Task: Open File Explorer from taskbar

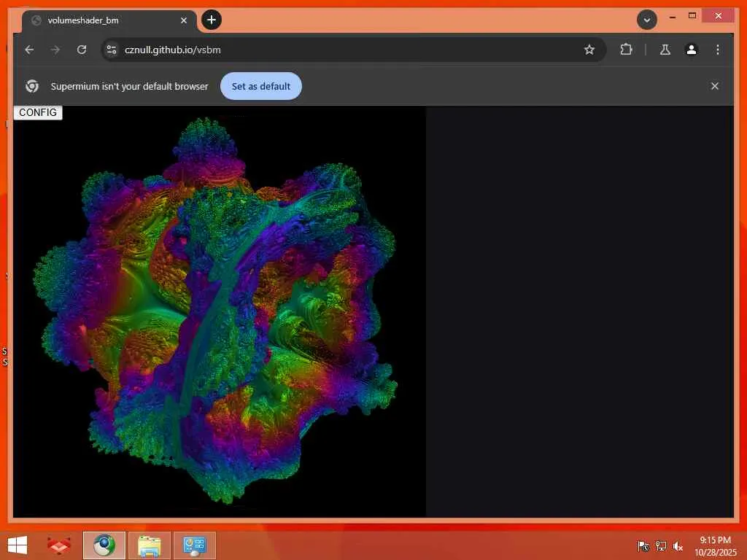Action: pyautogui.click(x=149, y=545)
